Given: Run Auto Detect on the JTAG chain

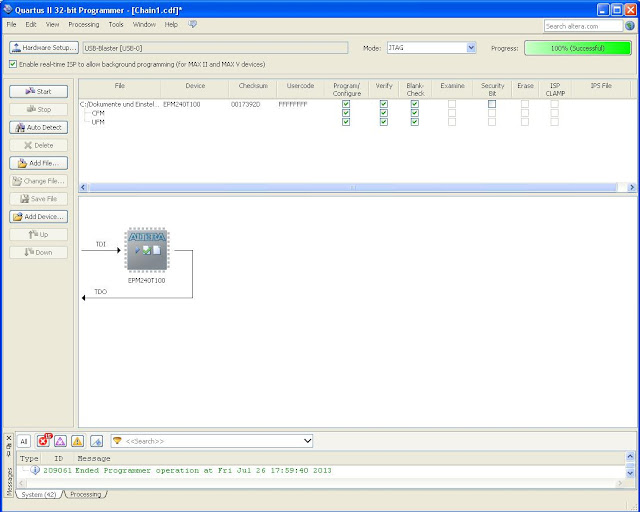Looking at the screenshot, I should click(38, 127).
